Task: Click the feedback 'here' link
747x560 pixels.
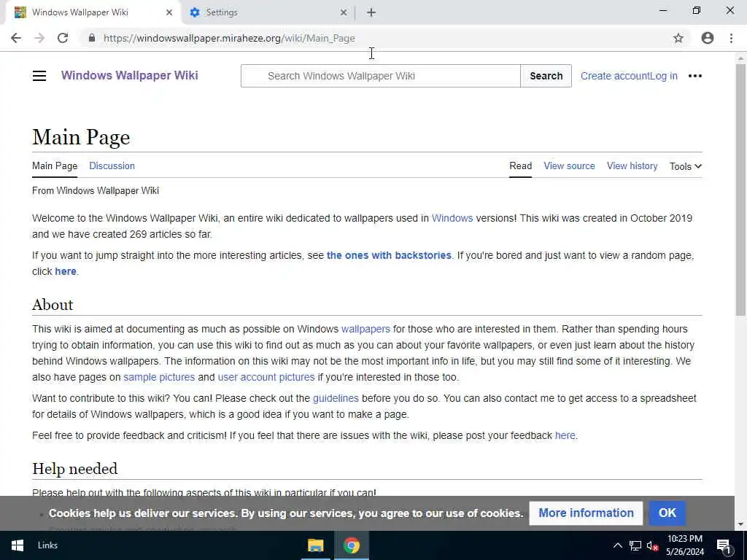Action: [x=565, y=435]
